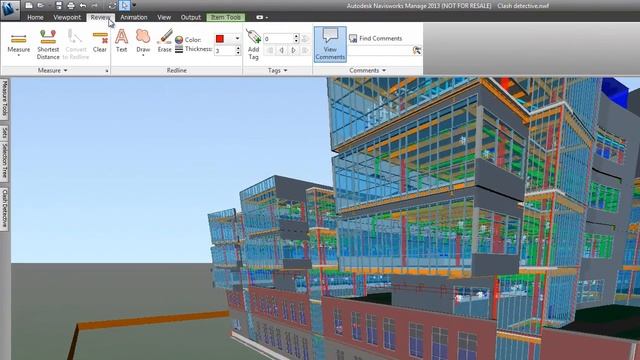Expand the Measure tool dropdown arrow
The image size is (640, 360).
click(19, 55)
